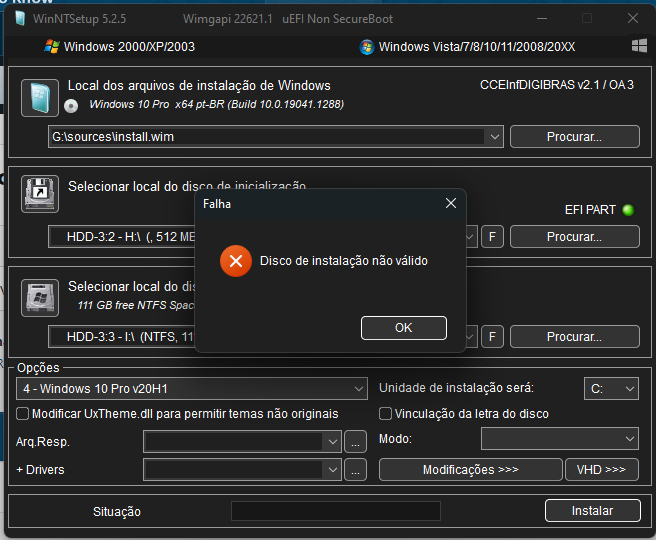Expand the G:\sources\install.wim path dropdown

click(495, 137)
